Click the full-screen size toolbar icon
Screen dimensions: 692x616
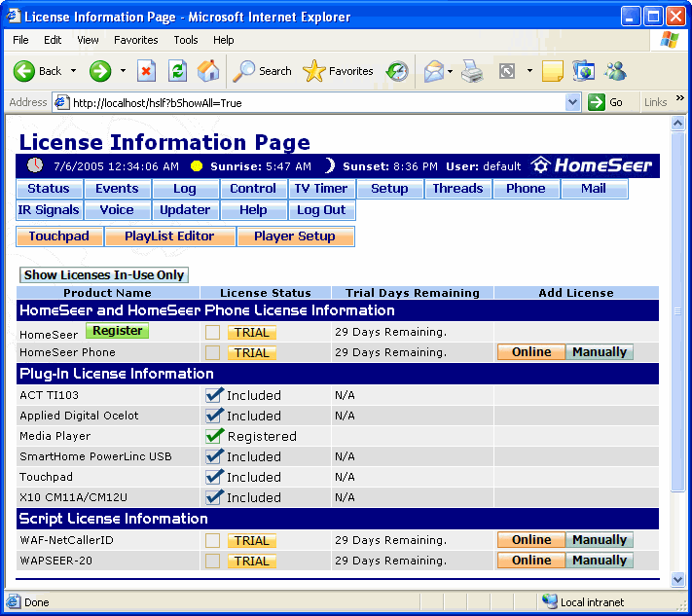click(507, 71)
